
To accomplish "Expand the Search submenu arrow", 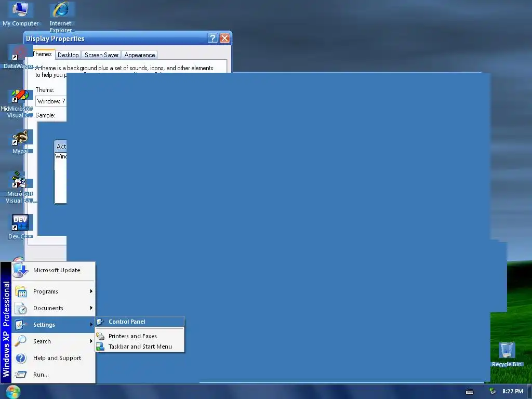I will click(x=91, y=341).
